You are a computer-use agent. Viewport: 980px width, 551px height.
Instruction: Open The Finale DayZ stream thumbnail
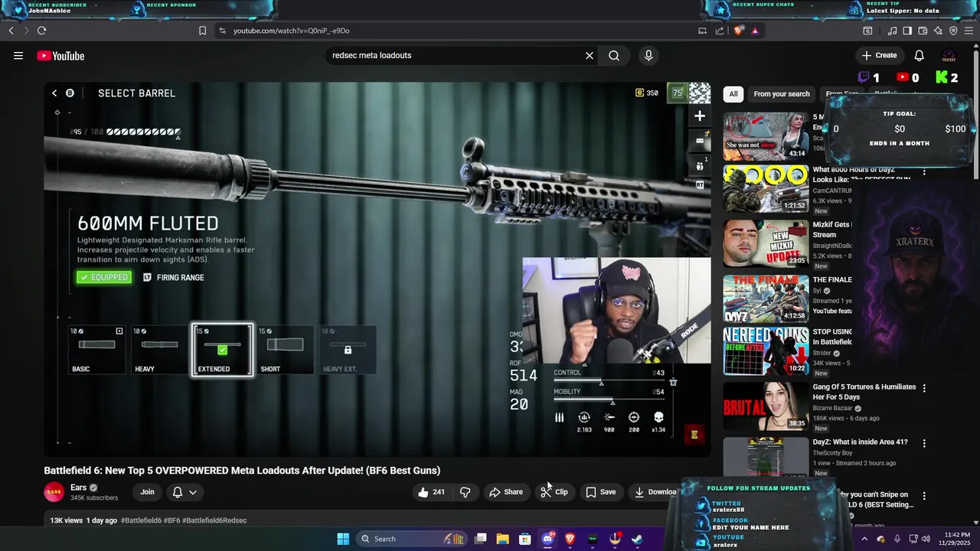tap(766, 298)
